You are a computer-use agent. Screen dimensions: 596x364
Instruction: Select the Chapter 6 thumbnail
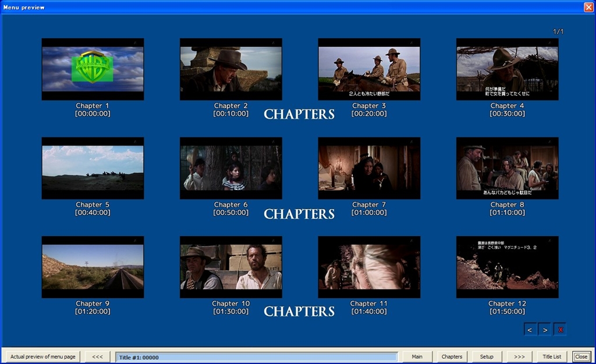[230, 168]
